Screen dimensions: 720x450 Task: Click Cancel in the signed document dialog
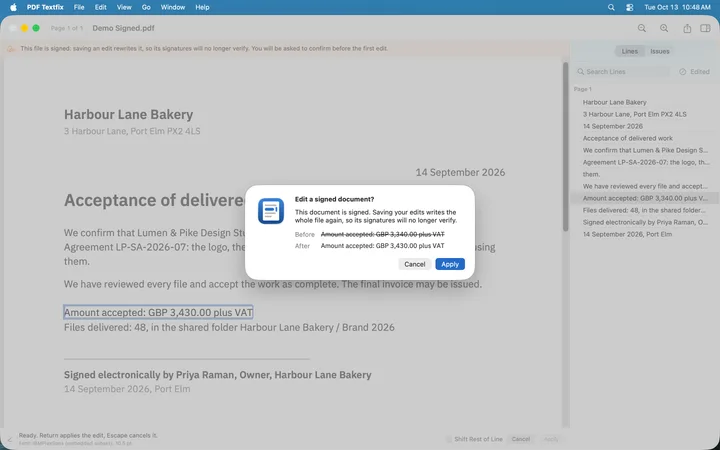pyautogui.click(x=415, y=264)
